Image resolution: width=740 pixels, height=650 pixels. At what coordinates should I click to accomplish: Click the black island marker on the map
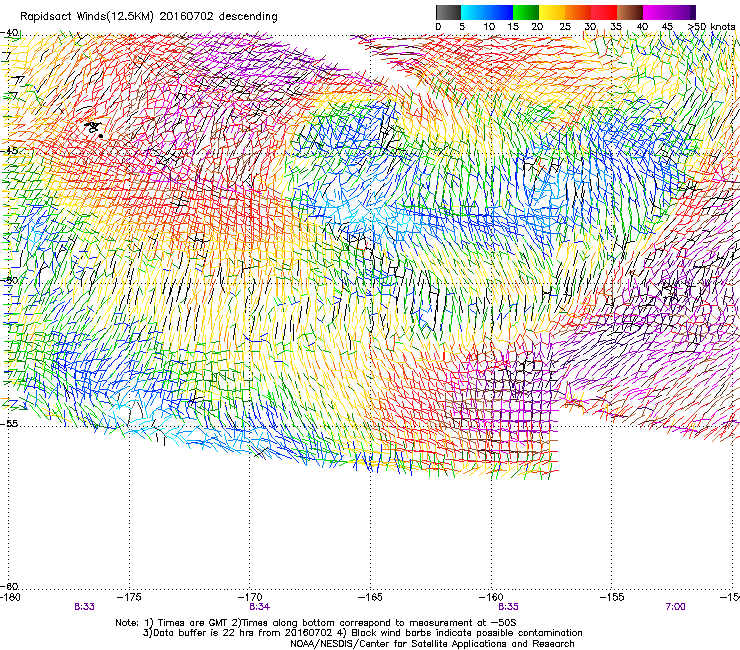coord(94,128)
